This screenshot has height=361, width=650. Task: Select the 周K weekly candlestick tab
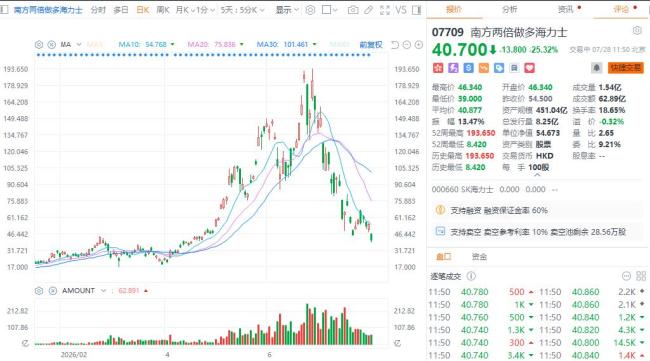point(163,10)
